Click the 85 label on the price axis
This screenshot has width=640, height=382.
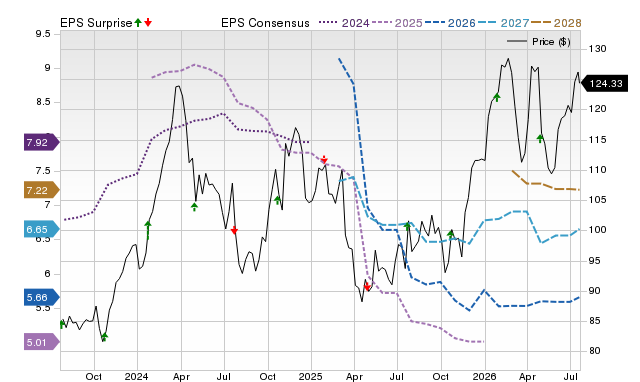pyautogui.click(x=595, y=321)
